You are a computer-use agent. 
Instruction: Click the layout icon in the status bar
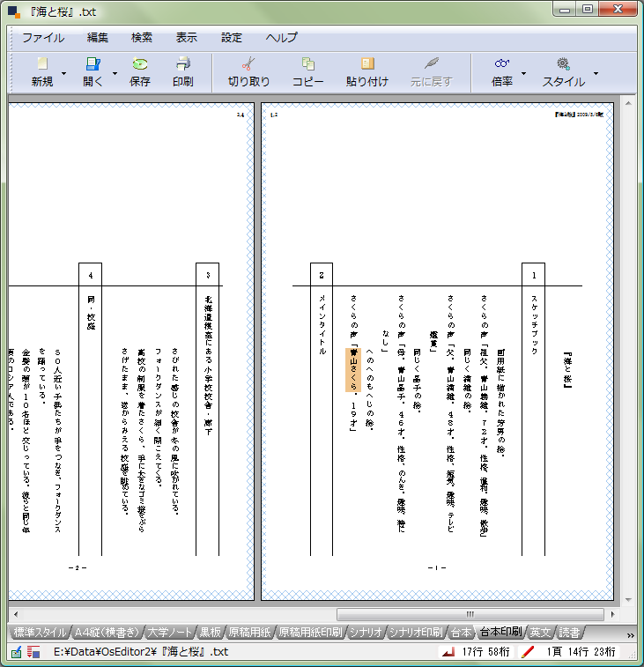pos(33,652)
